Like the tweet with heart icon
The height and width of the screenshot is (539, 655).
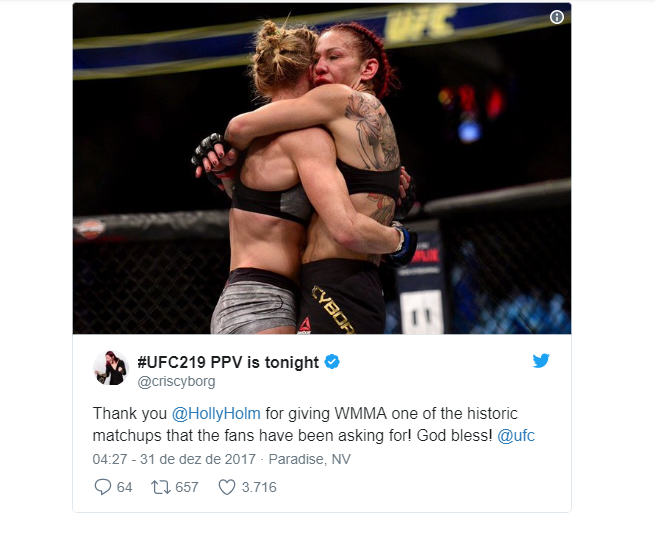click(227, 487)
